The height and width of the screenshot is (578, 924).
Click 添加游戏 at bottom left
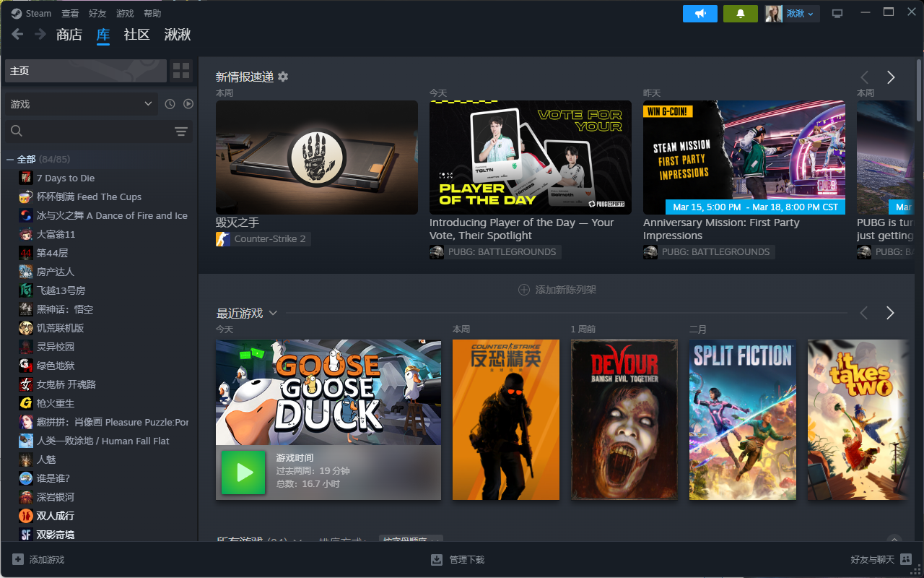39,559
